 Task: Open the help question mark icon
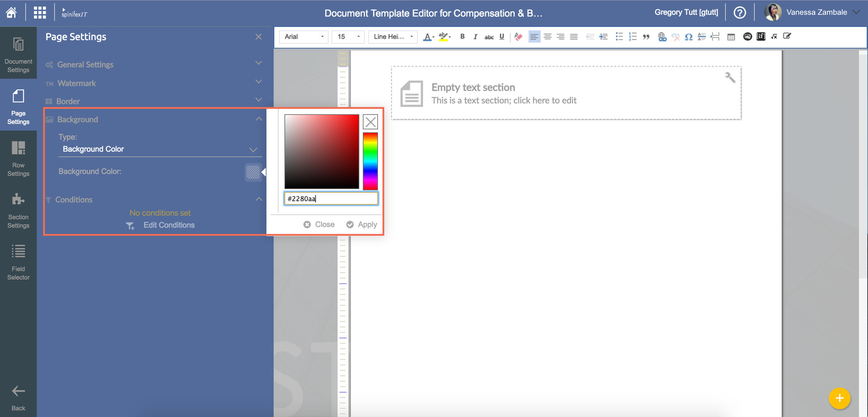[x=740, y=13]
